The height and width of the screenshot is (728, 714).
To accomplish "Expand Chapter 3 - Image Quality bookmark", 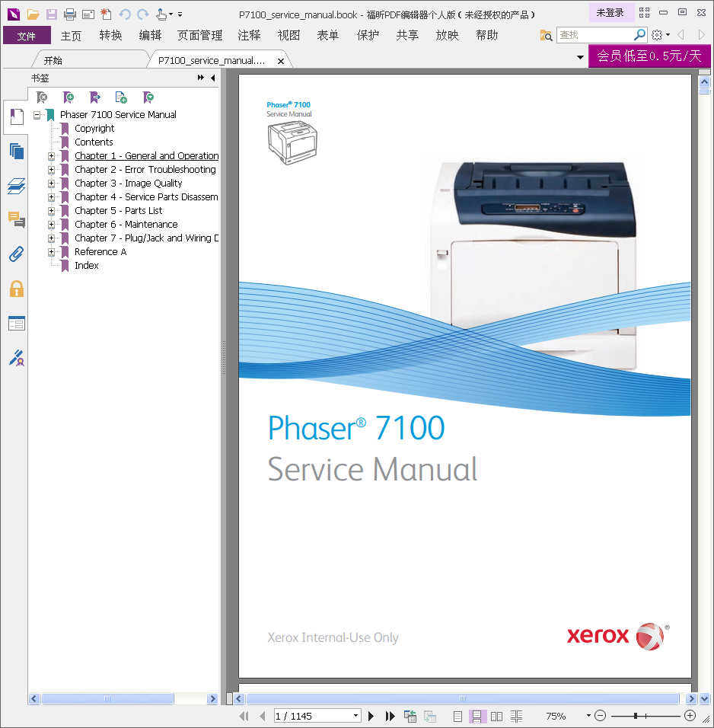I will coord(52,184).
